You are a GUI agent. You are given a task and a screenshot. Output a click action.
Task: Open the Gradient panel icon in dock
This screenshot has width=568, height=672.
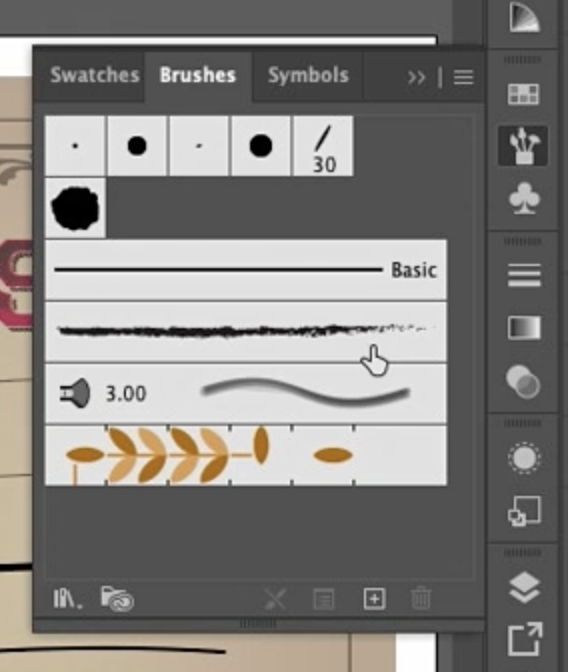(524, 328)
